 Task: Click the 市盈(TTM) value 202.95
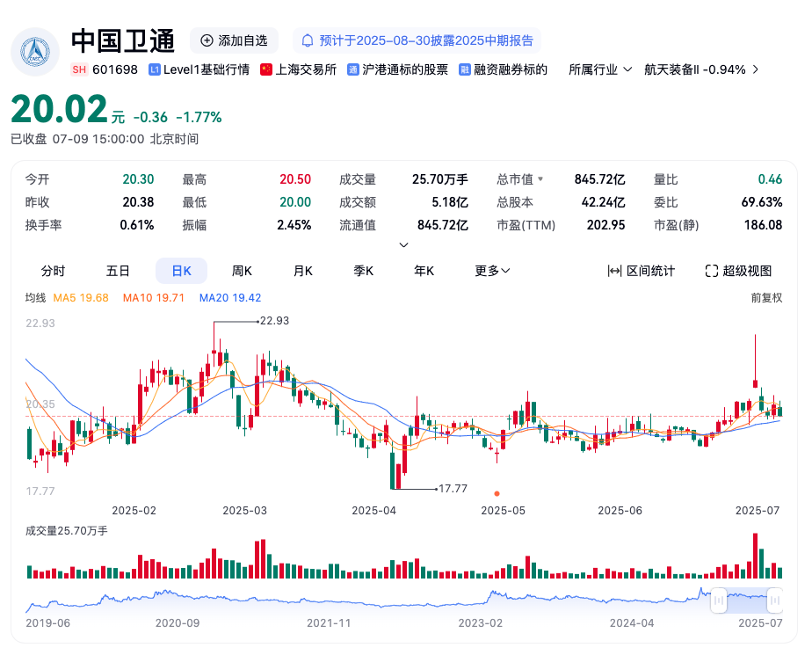pyautogui.click(x=605, y=225)
